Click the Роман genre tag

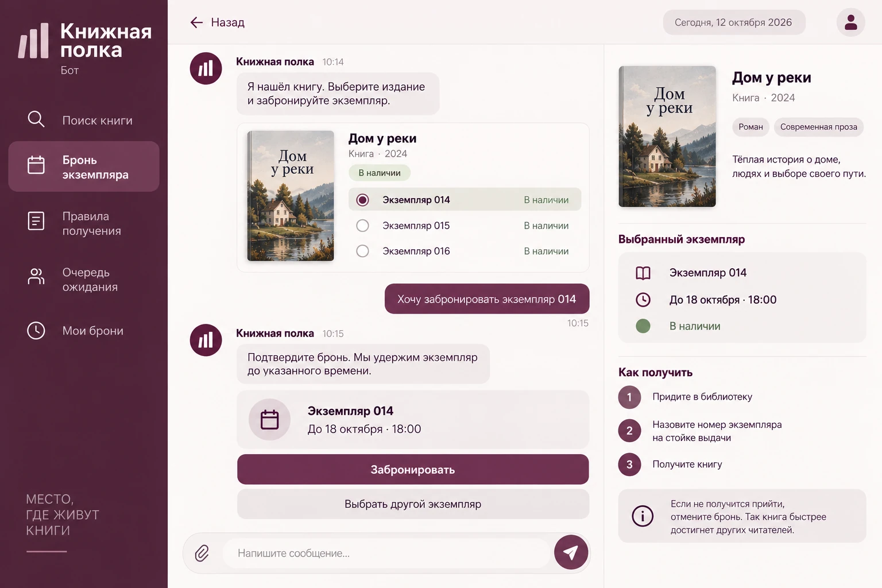[x=751, y=127]
